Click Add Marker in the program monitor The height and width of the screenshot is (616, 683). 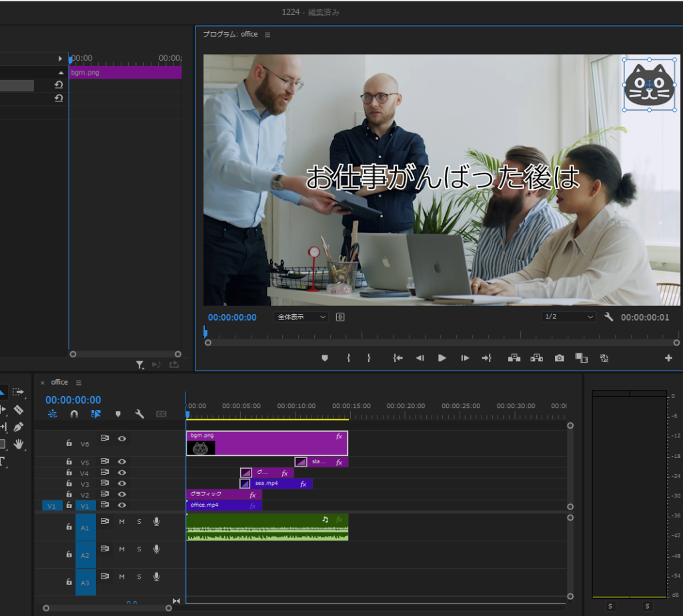click(x=325, y=358)
